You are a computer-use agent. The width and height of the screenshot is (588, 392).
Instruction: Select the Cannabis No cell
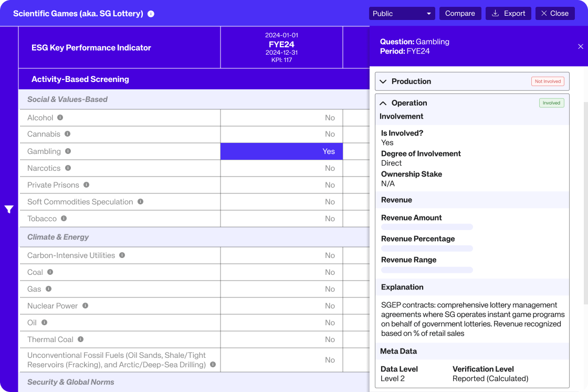(281, 134)
